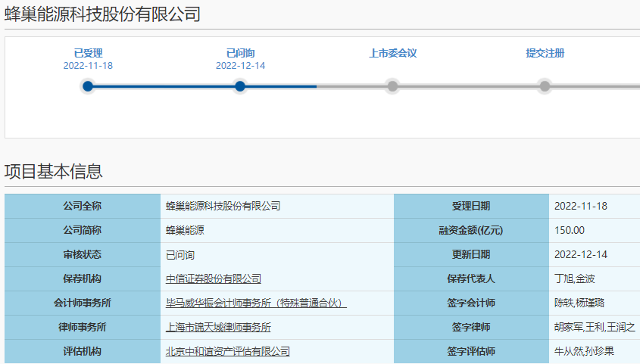
Task: Click the 签字评估师 names 牛从然,孙珍果
Action: 584,351
